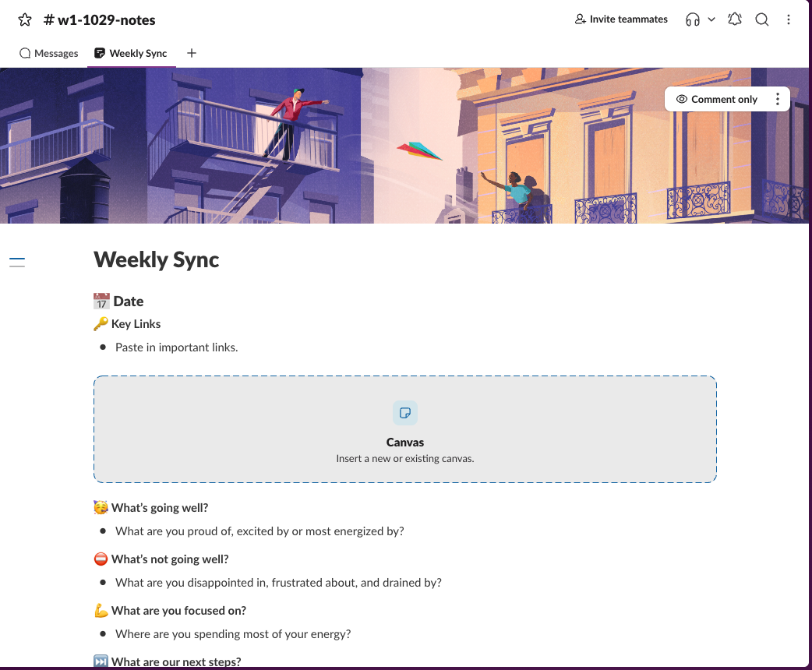
Task: Open the w1-1029-notes channel name header
Action: [x=100, y=19]
